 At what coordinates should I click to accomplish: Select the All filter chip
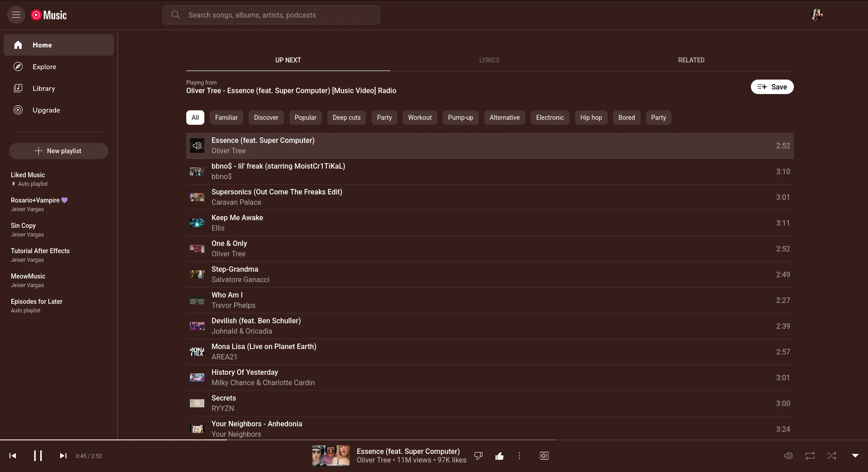195,118
